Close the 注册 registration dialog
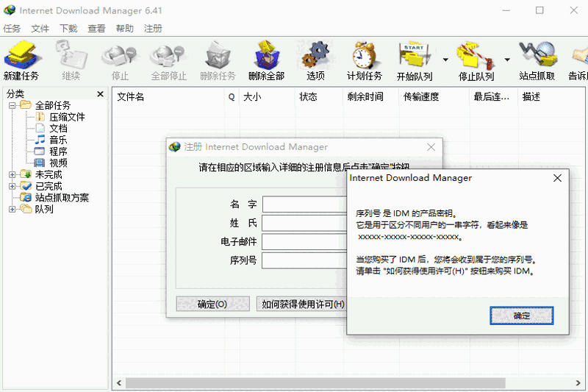The image size is (588, 392). tap(431, 147)
